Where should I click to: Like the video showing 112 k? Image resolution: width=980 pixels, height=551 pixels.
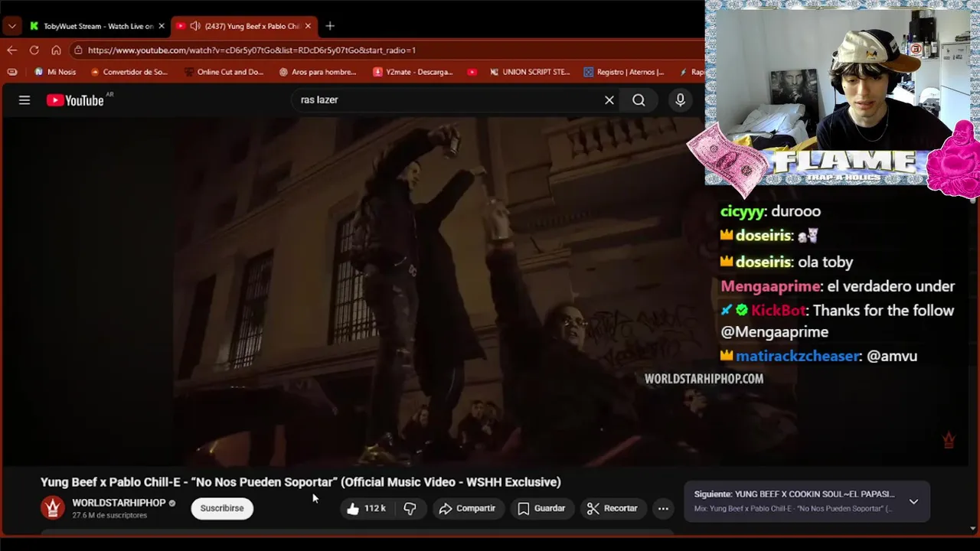pos(366,508)
